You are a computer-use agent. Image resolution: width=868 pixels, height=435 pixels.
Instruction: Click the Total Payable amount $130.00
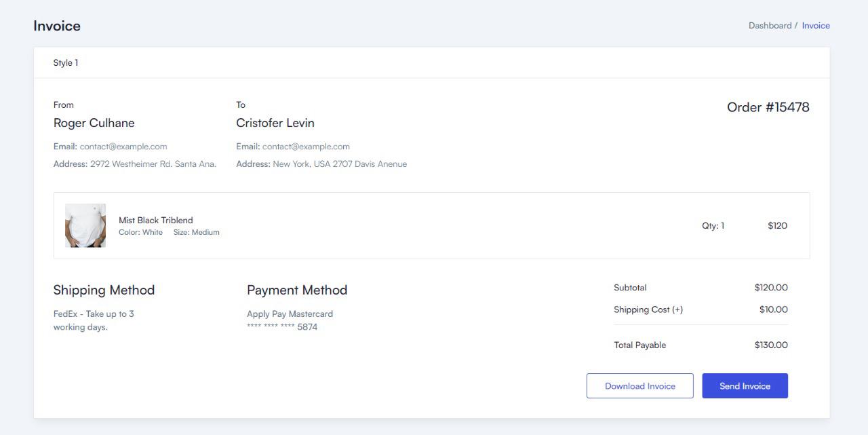[771, 345]
